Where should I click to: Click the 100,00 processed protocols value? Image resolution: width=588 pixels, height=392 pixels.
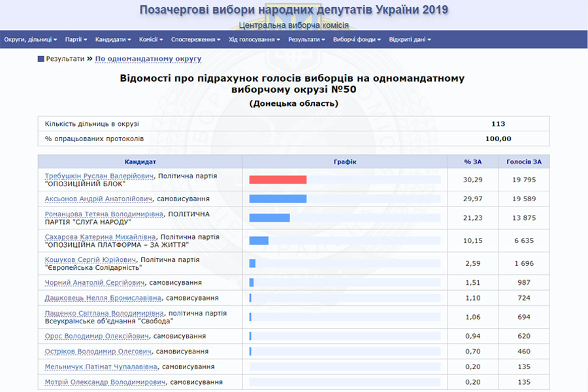[x=498, y=139]
